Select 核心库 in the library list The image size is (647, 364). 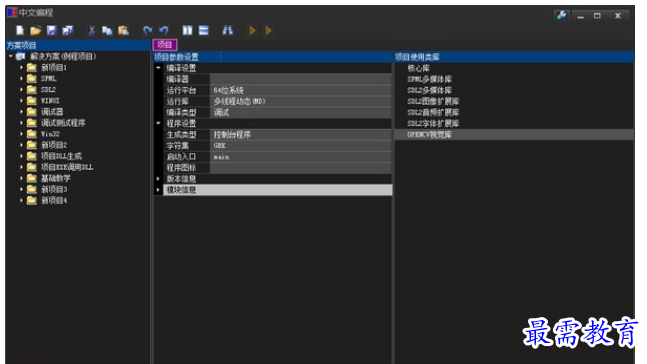[418, 68]
